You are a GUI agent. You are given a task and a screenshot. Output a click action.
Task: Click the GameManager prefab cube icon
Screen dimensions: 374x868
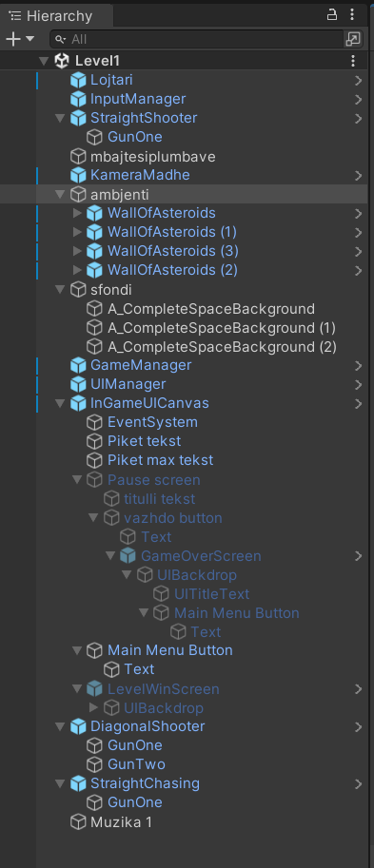(x=78, y=365)
